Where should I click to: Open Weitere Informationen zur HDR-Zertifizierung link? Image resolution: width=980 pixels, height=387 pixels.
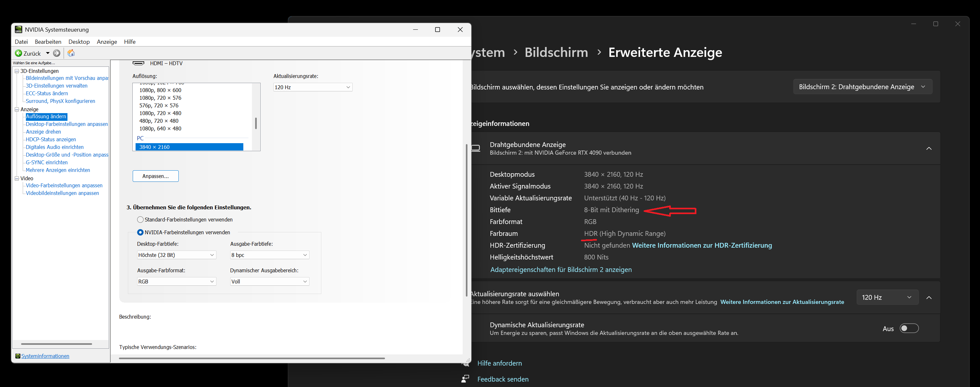(702, 245)
